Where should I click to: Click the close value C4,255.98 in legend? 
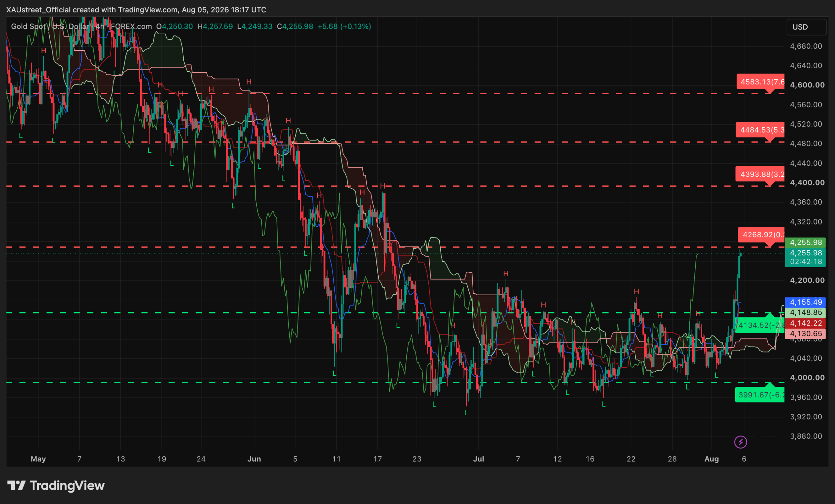tap(295, 26)
